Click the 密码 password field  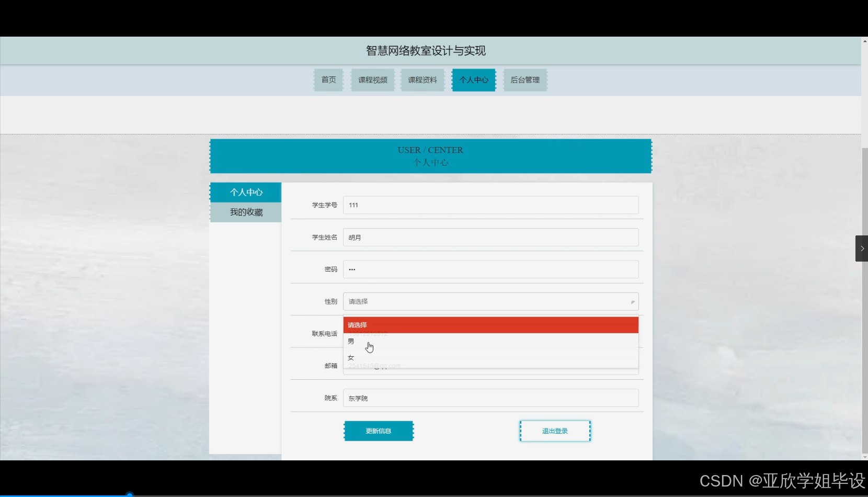point(490,269)
